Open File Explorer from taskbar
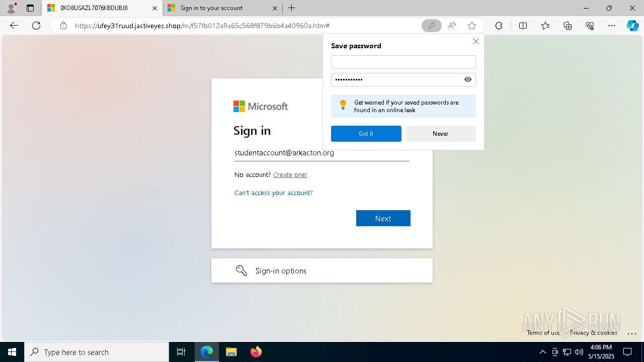 231,352
